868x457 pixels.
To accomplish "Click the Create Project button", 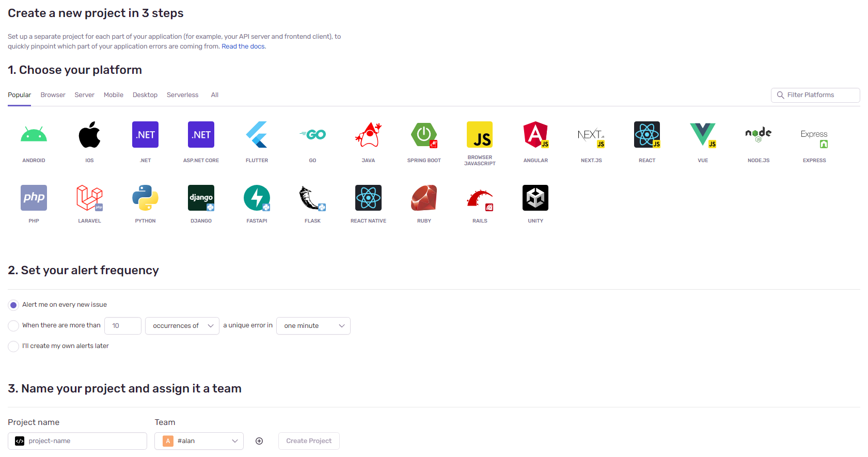I will [309, 441].
